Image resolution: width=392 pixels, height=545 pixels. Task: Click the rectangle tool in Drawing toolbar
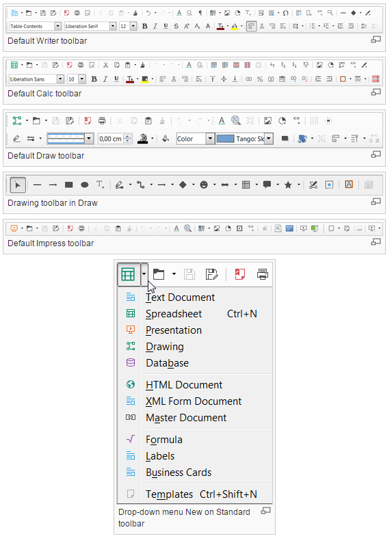(69, 185)
